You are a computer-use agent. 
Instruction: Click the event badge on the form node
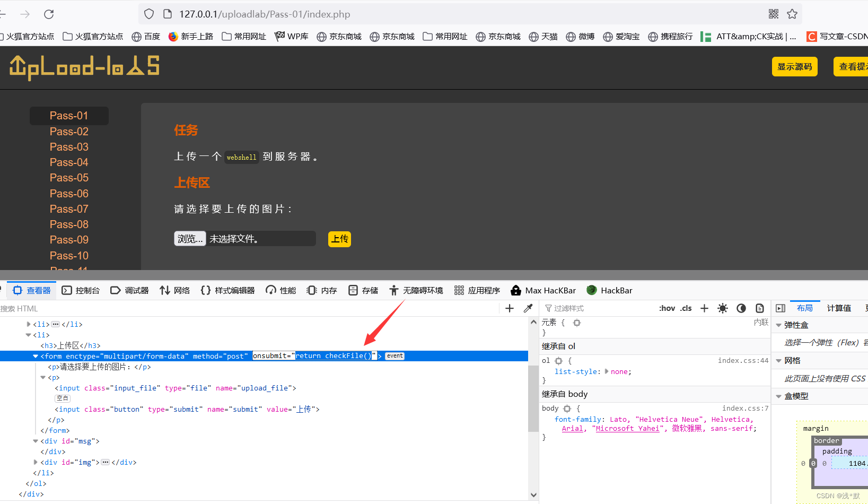click(394, 356)
